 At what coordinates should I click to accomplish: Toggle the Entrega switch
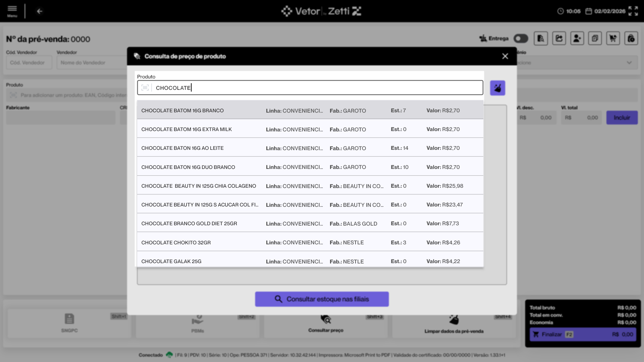521,39
